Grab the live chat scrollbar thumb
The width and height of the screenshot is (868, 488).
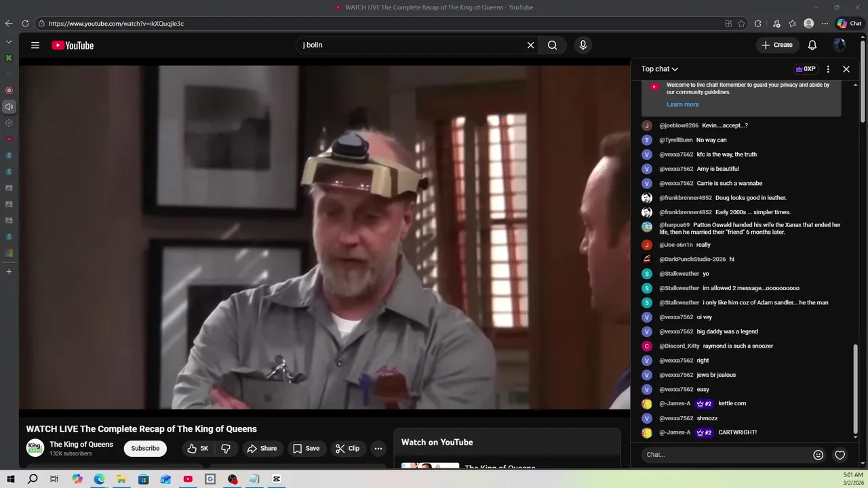pyautogui.click(x=855, y=388)
